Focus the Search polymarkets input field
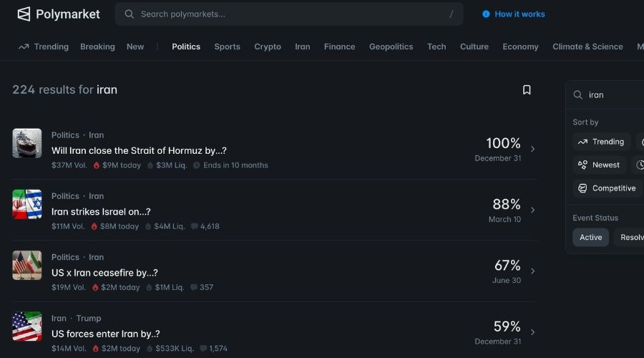Screen dimensions: 644x358 coord(286,14)
